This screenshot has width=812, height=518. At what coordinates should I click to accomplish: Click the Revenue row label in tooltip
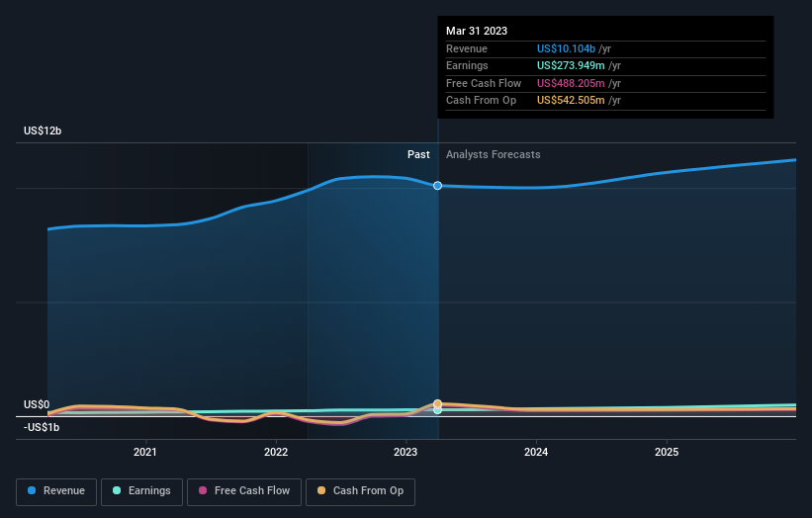coord(467,48)
